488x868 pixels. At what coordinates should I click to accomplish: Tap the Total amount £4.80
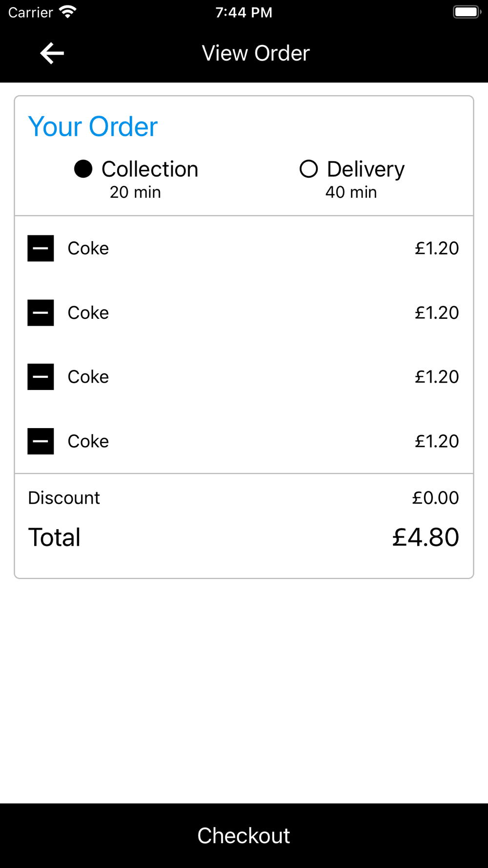[426, 537]
